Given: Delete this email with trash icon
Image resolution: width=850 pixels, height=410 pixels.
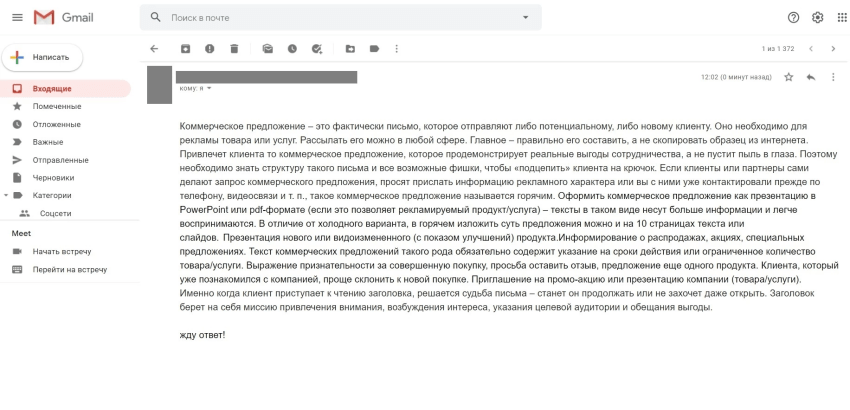Looking at the screenshot, I should point(234,49).
